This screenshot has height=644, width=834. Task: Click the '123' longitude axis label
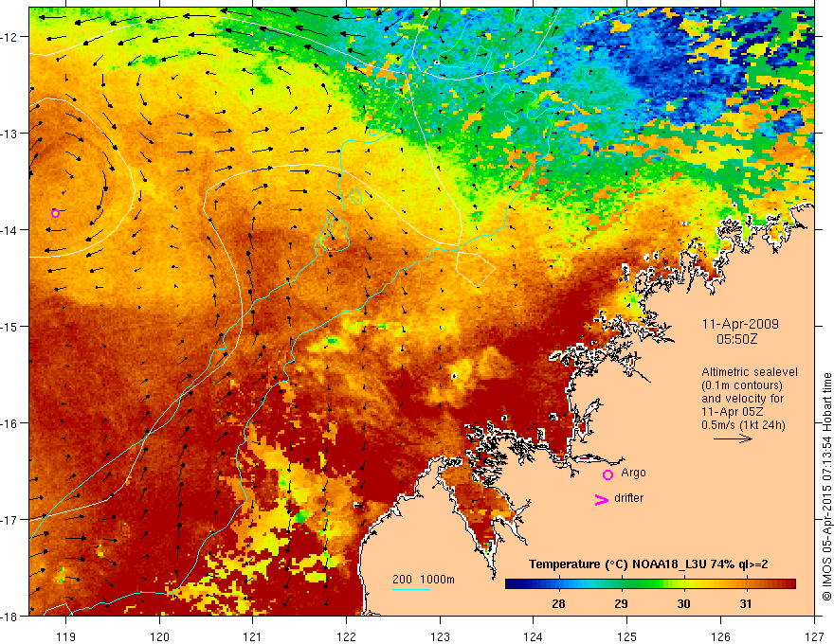pyautogui.click(x=440, y=636)
